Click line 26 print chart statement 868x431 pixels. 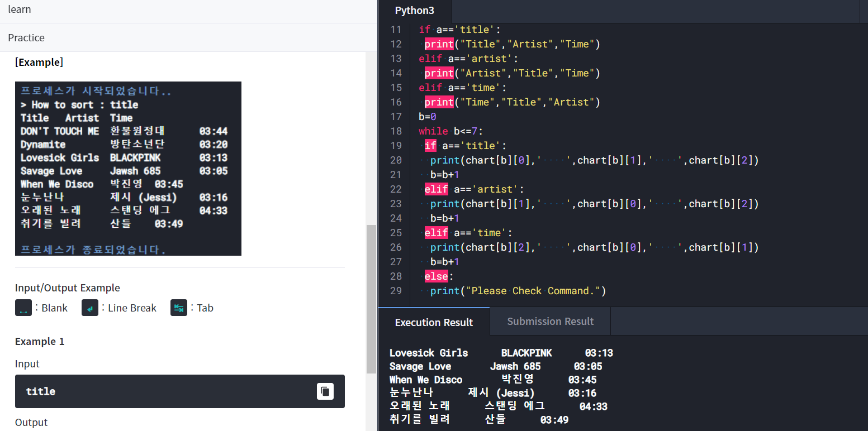click(595, 247)
